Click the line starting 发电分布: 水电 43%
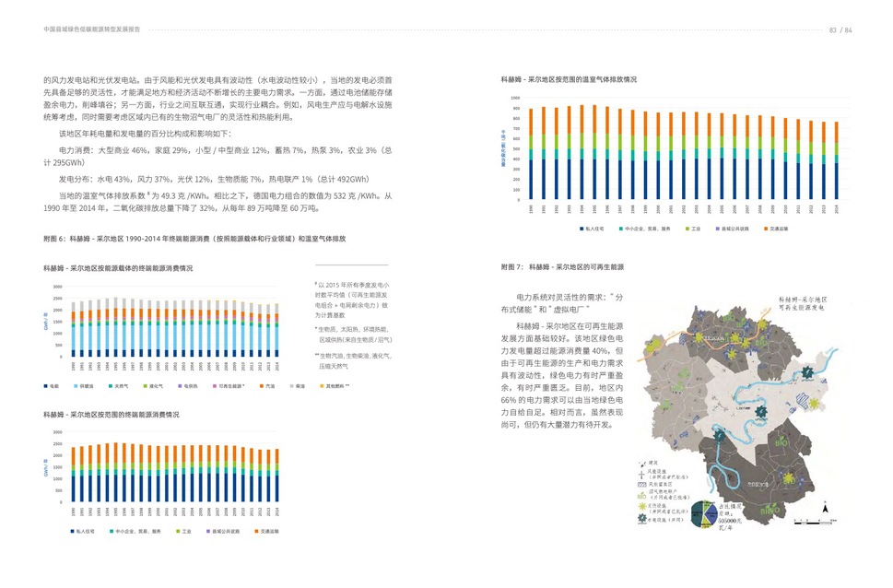This screenshot has height=588, width=893. tap(214, 179)
